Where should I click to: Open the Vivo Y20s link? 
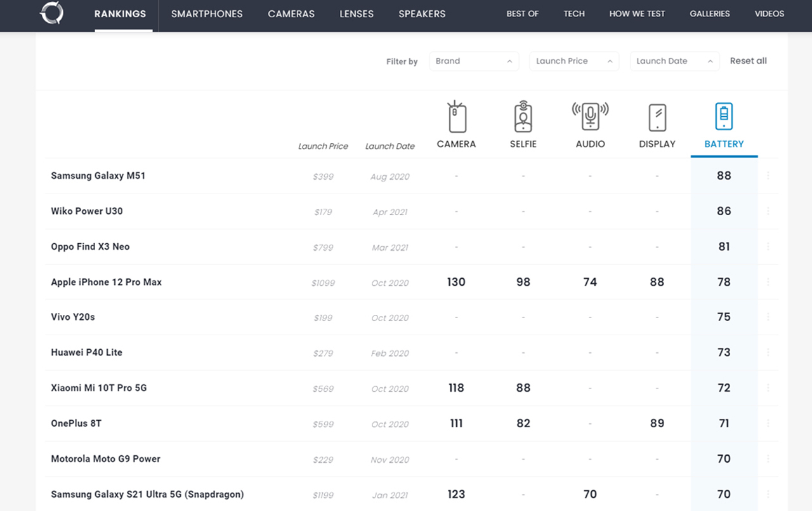click(x=73, y=317)
